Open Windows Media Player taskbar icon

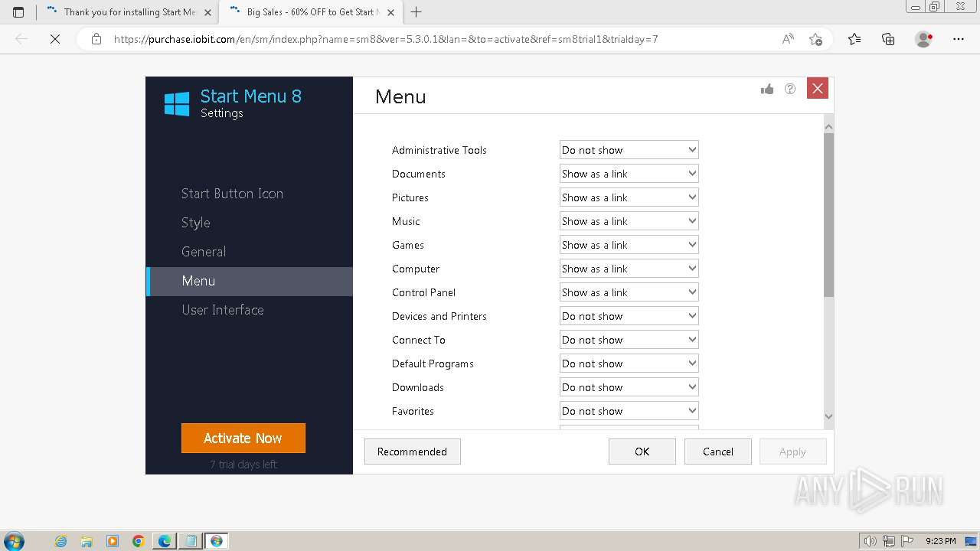coord(113,541)
